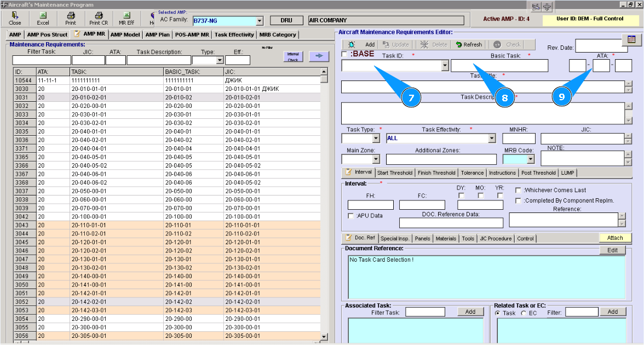Click the blue arrow filter button

click(319, 56)
